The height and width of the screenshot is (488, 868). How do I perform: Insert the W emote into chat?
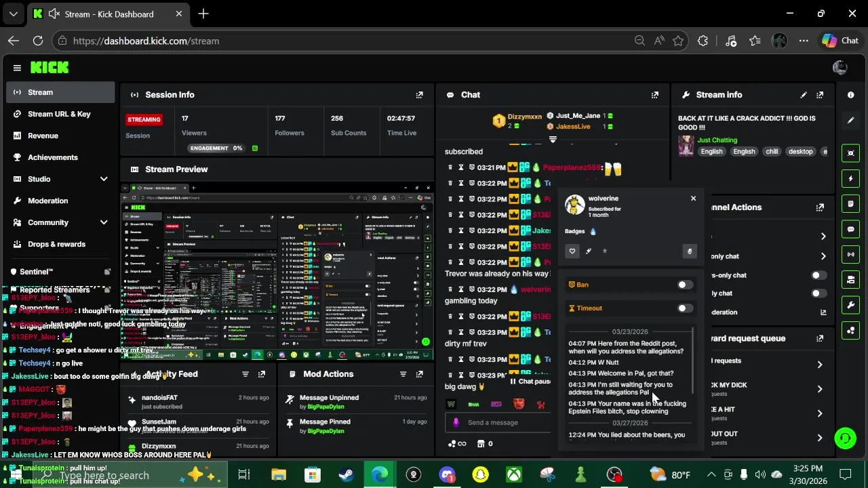451,404
